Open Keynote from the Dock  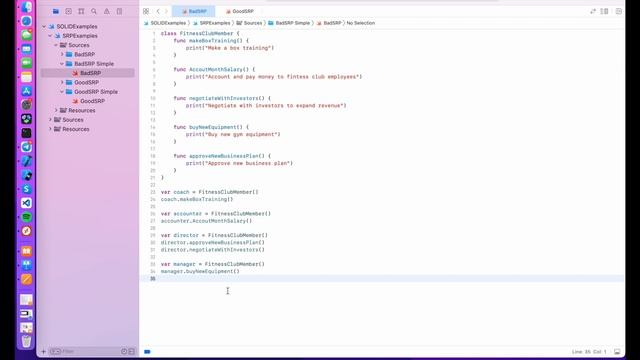[27, 265]
